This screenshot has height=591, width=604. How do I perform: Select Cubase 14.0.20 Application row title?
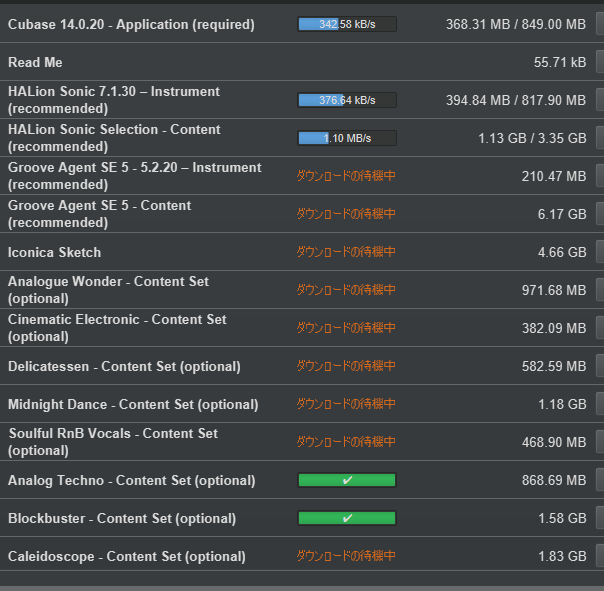131,24
